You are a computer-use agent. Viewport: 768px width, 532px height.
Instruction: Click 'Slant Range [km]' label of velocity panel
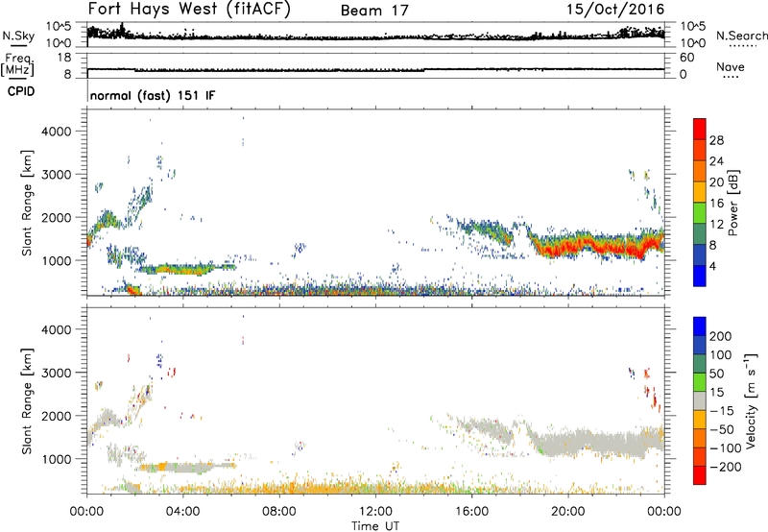pos(27,401)
